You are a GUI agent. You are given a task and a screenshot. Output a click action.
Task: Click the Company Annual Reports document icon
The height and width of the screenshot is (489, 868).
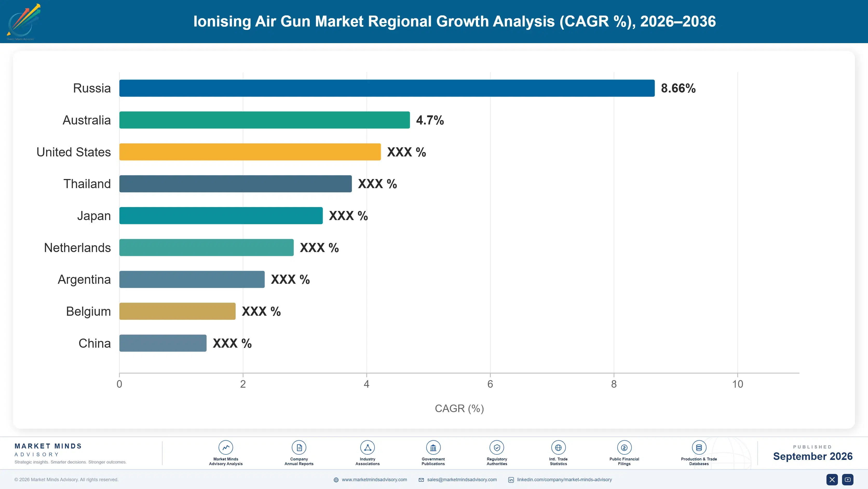299,447
